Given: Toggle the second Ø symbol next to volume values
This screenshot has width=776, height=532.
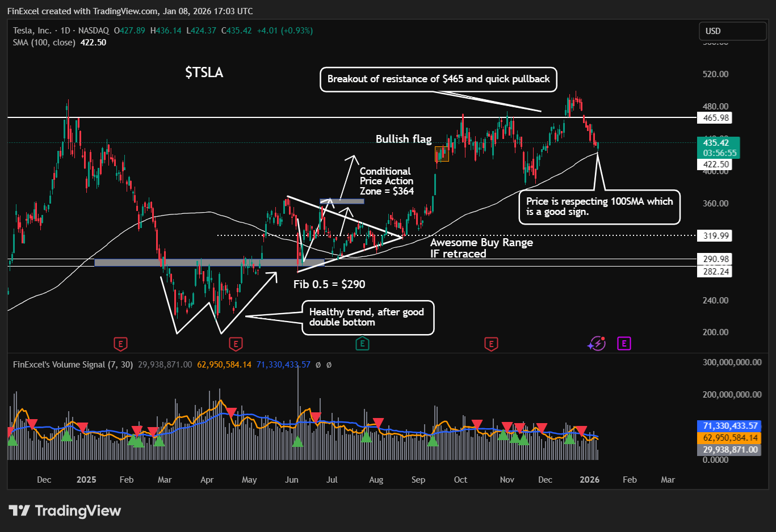Looking at the screenshot, I should (329, 365).
